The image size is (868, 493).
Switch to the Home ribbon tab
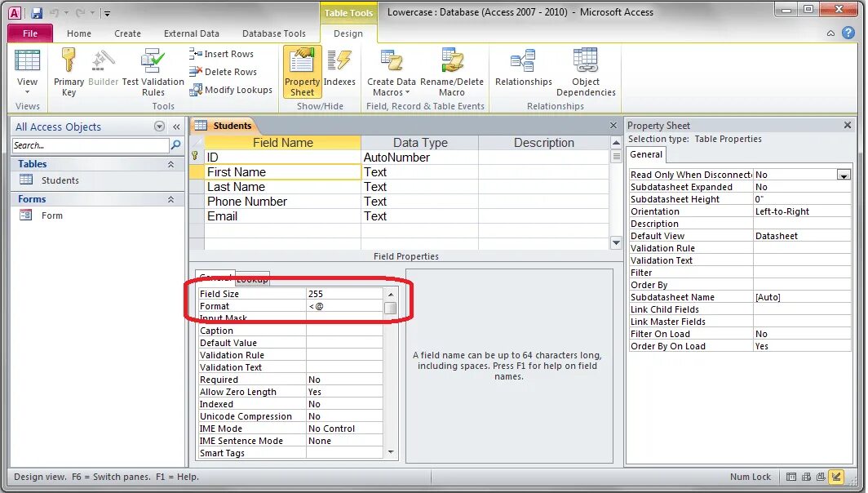(79, 33)
